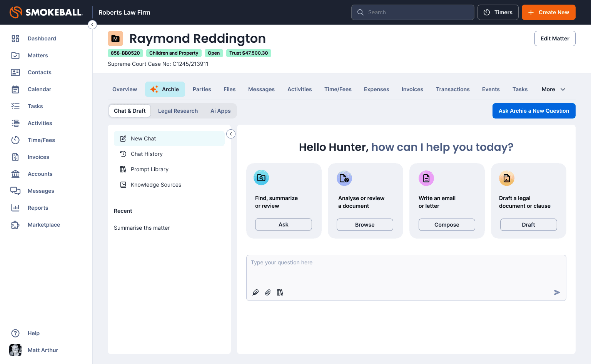
Task: Send the question with arrow icon
Action: (557, 292)
